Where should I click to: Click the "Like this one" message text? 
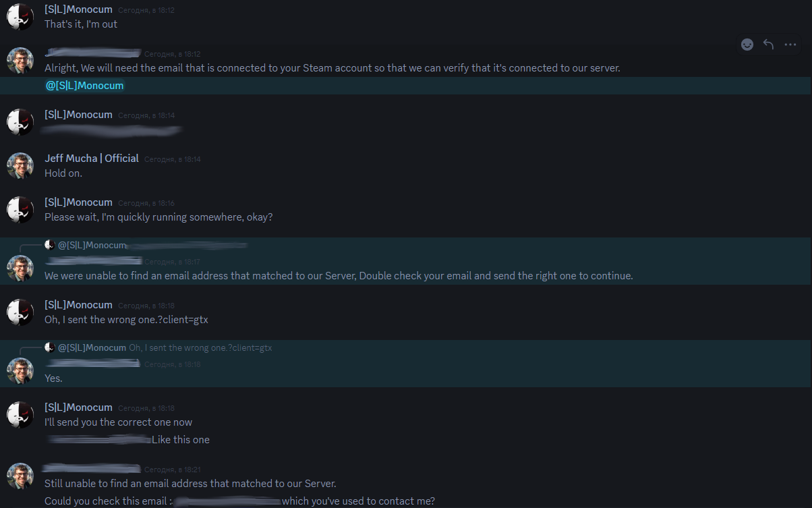[x=181, y=440]
